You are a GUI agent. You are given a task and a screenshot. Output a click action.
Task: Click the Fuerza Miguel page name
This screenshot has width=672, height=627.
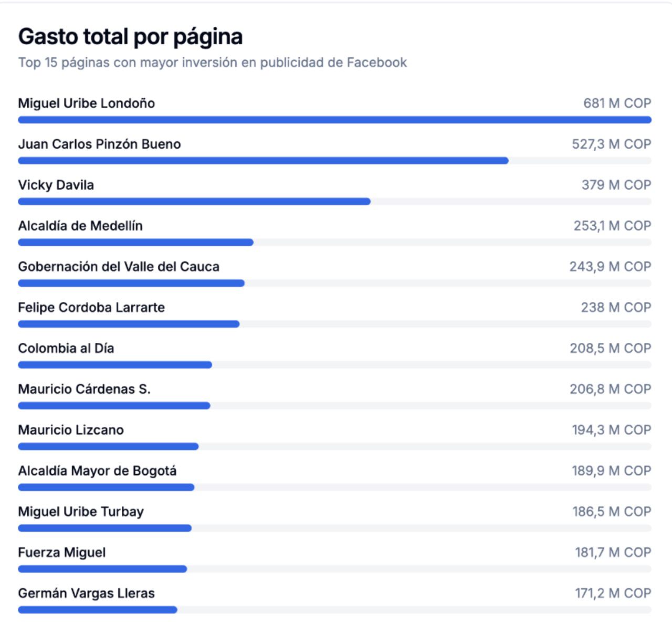point(62,552)
